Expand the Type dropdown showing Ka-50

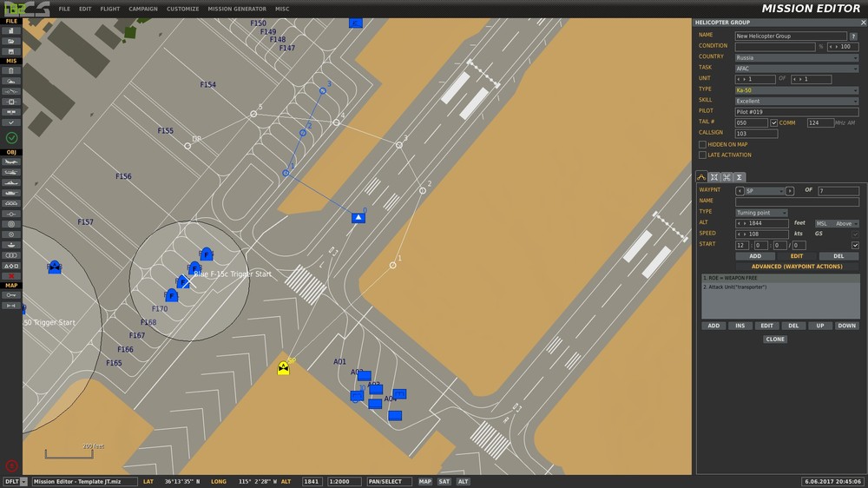(x=797, y=90)
